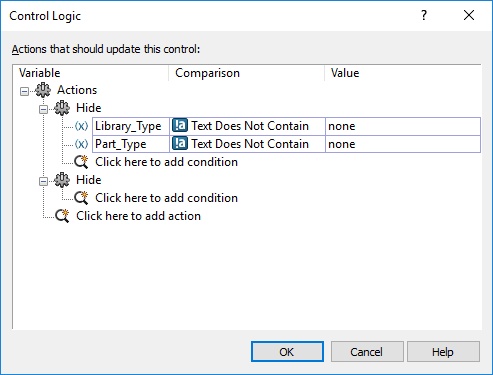This screenshot has width=493, height=375.
Task: Open the comparison for the Library_Type row
Action: 247,126
